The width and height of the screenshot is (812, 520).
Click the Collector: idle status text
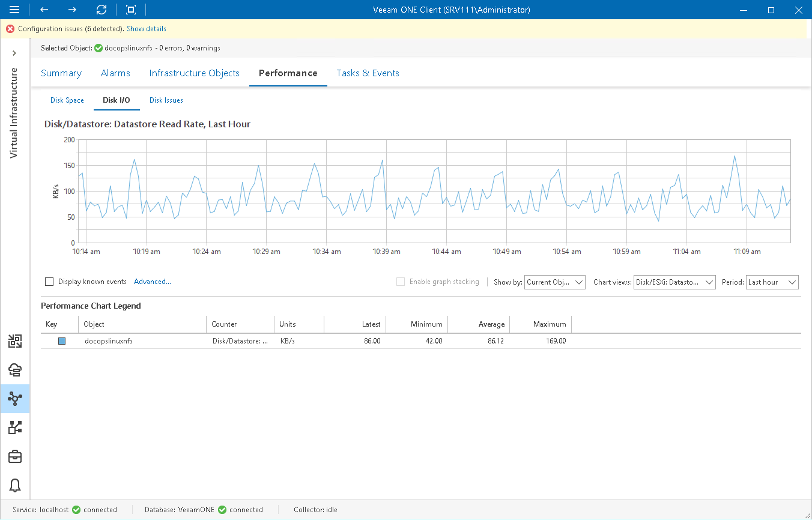click(x=315, y=510)
